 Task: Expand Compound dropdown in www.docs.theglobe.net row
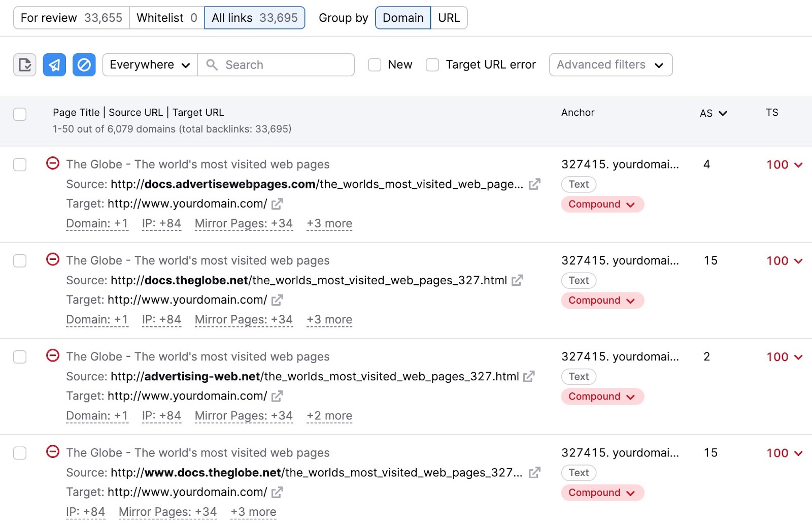coord(602,492)
